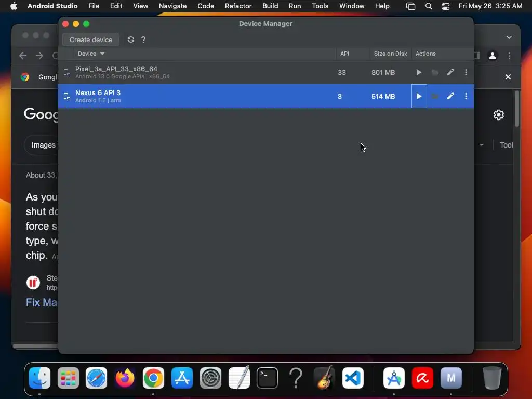Open Google Chrome from the Dock
Image resolution: width=532 pixels, height=399 pixels.
pyautogui.click(x=153, y=378)
